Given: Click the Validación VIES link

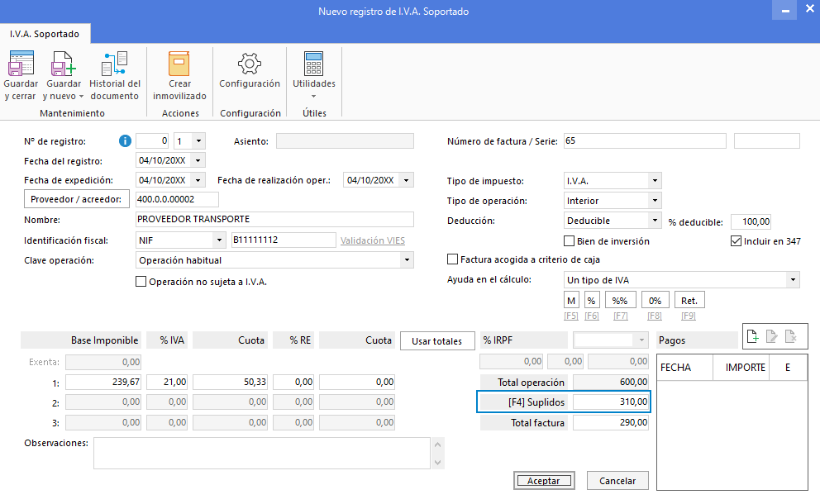Looking at the screenshot, I should coord(372,240).
